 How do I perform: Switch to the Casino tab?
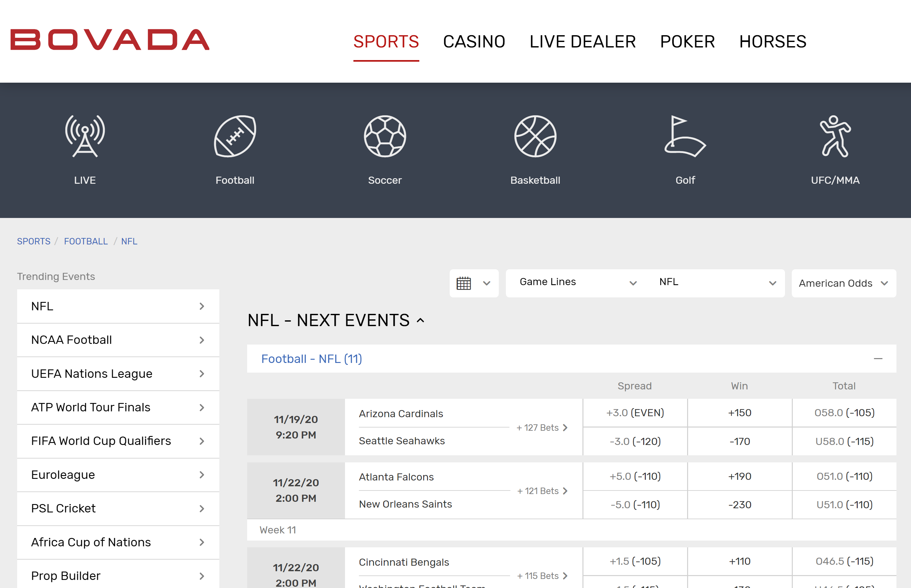474,42
